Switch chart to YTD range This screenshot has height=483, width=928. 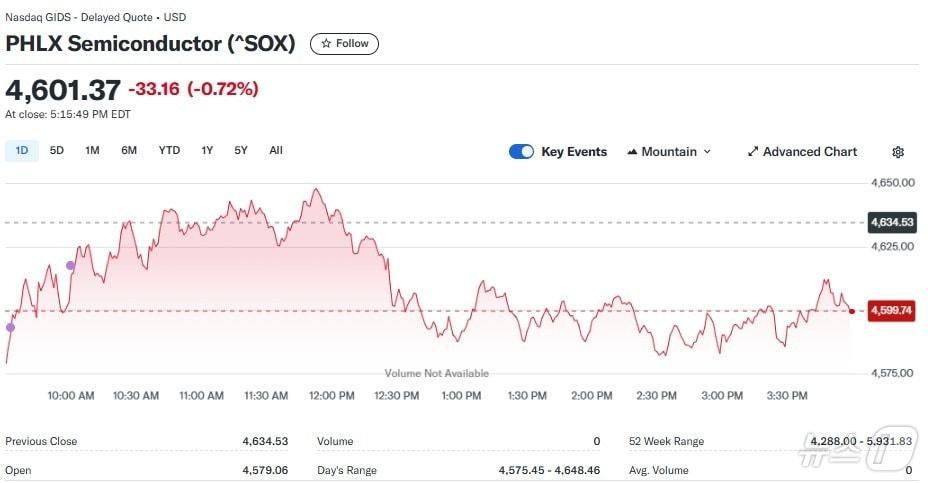click(x=169, y=151)
